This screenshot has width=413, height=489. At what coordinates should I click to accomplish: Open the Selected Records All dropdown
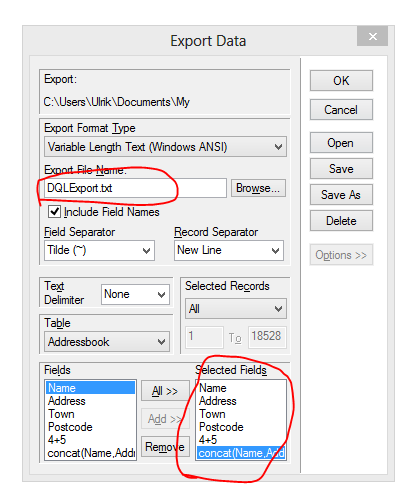[x=236, y=309]
